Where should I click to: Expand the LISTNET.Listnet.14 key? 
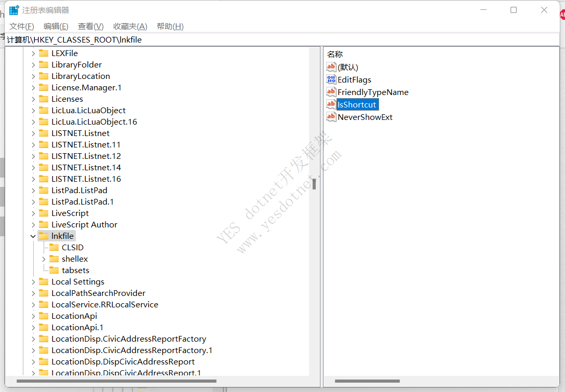click(x=33, y=168)
